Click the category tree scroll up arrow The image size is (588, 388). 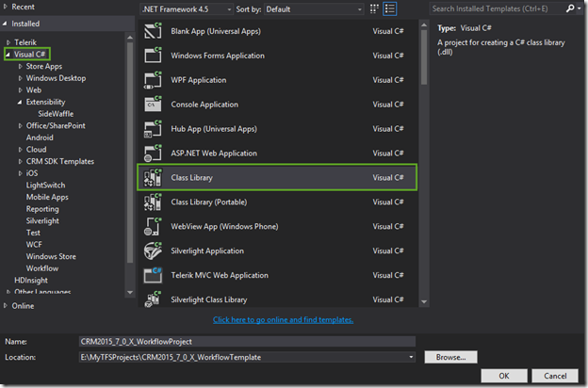(x=130, y=38)
